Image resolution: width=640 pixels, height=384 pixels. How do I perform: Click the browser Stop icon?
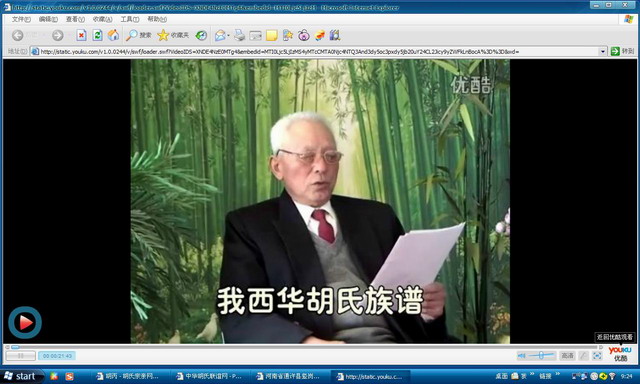click(x=81, y=36)
